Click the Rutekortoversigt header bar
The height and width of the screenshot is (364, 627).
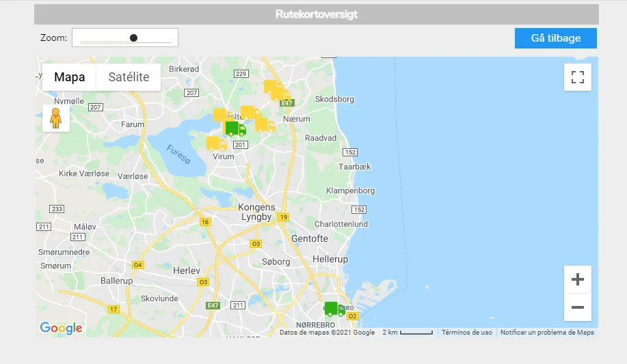pos(316,14)
